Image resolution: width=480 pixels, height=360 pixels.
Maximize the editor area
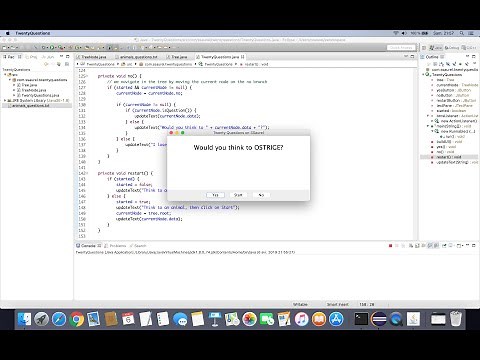coord(412,57)
